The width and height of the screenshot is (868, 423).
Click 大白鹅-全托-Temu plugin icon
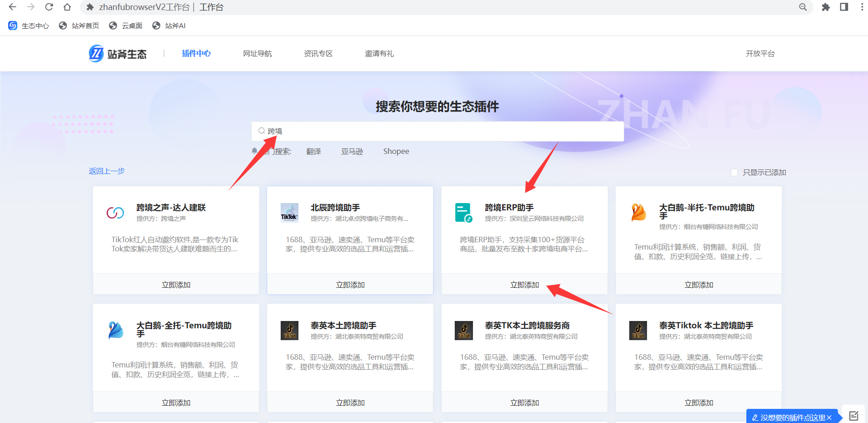click(116, 330)
